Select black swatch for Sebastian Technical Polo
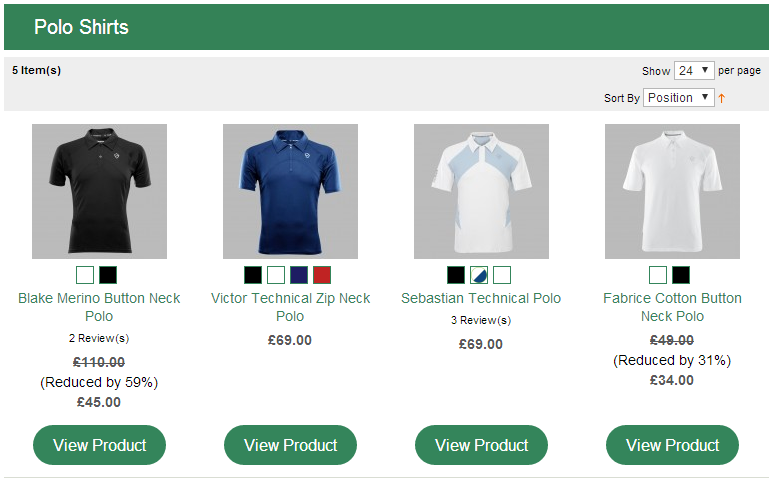The height and width of the screenshot is (479, 772). pyautogui.click(x=456, y=275)
